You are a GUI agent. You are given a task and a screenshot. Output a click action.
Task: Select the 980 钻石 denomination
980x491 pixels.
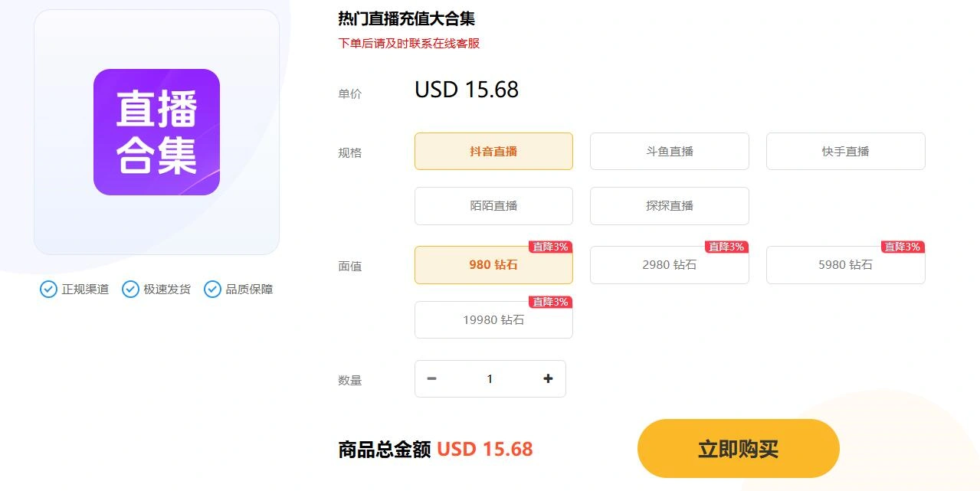point(493,265)
